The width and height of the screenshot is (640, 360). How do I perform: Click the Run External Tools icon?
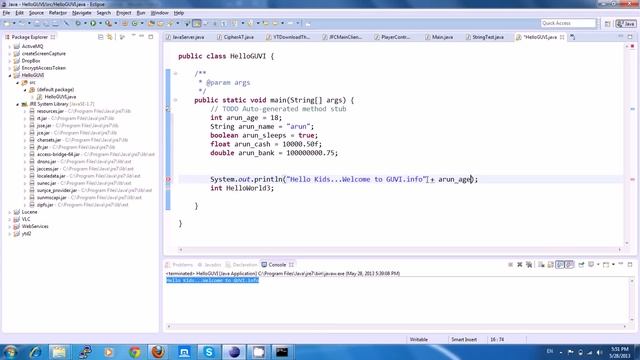108,23
